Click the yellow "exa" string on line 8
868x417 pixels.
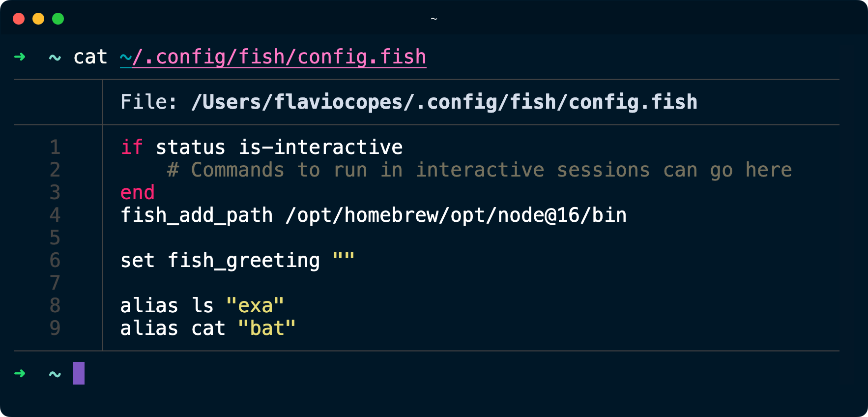(254, 305)
